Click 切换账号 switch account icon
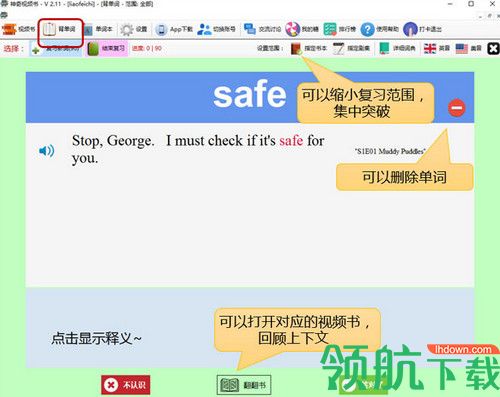The image size is (500, 397). (204, 30)
